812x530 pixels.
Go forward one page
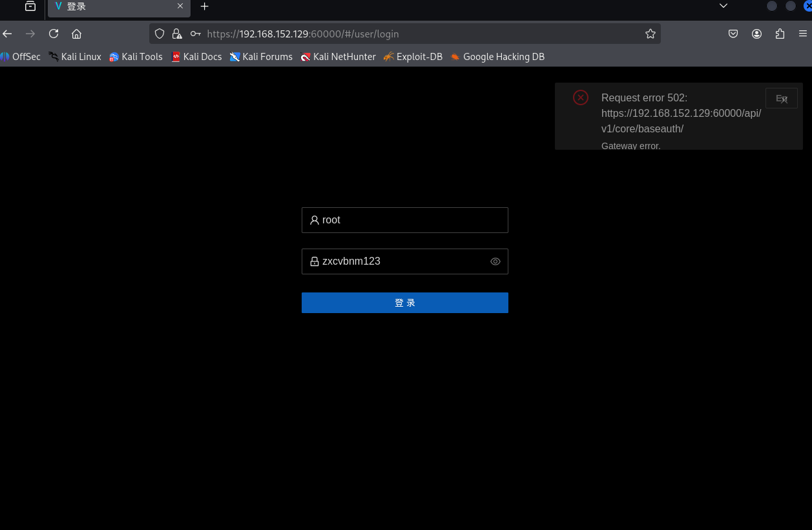tap(30, 34)
